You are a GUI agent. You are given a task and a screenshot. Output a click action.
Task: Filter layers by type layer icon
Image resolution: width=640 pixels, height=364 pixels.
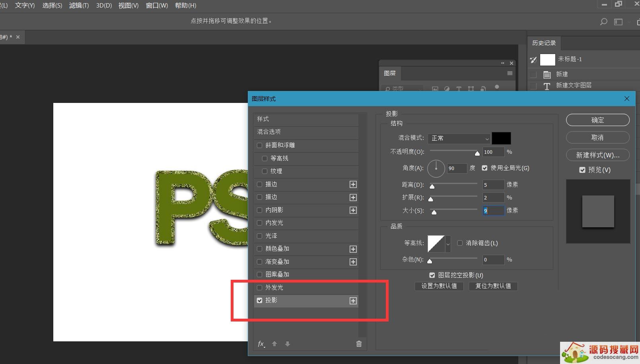click(x=459, y=89)
